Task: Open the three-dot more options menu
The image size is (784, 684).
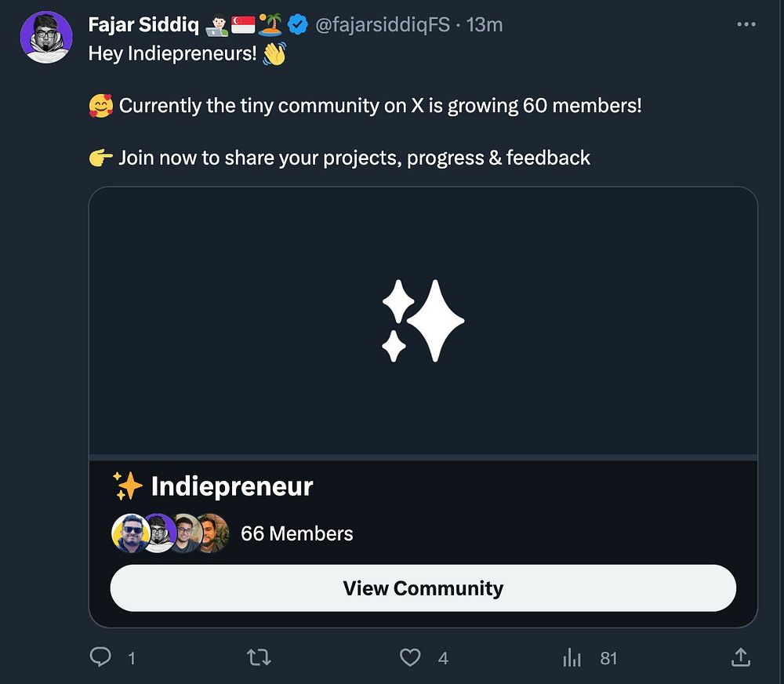Action: pos(746,24)
